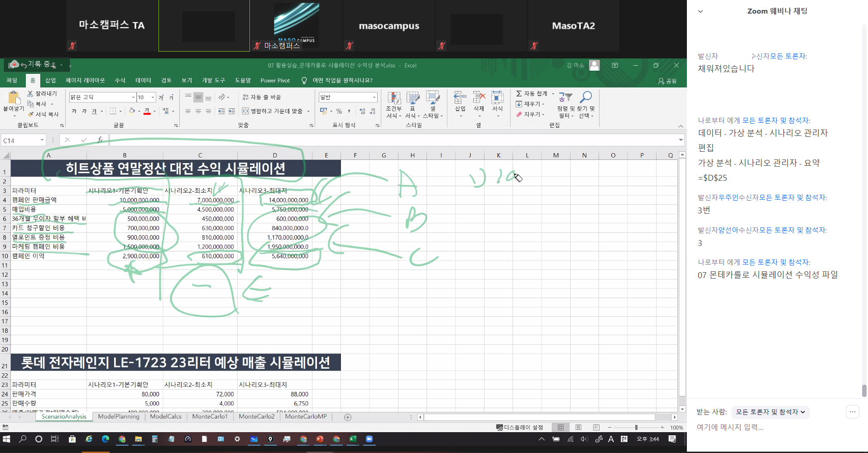Click the Cut (잘라내기) scissors icon
This screenshot has width=868, height=453.
coord(30,93)
